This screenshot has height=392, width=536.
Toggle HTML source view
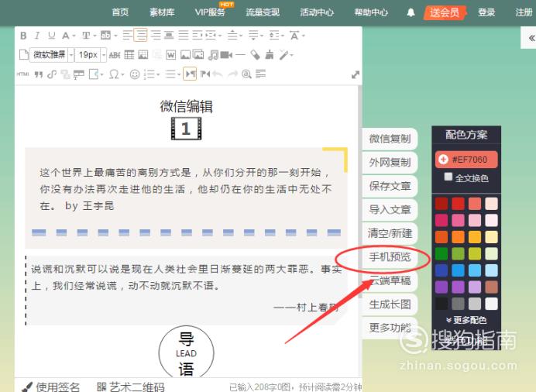[23, 74]
